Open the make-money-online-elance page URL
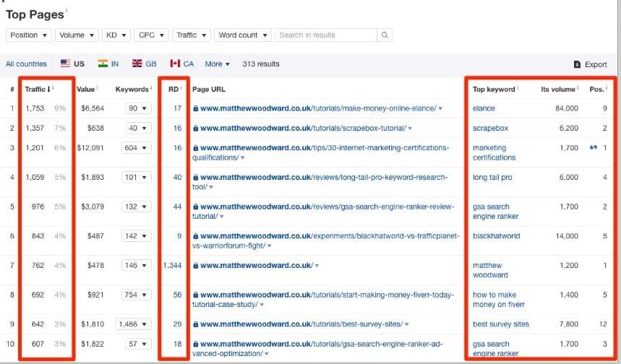Screen dimensions: 621x364 (318, 108)
